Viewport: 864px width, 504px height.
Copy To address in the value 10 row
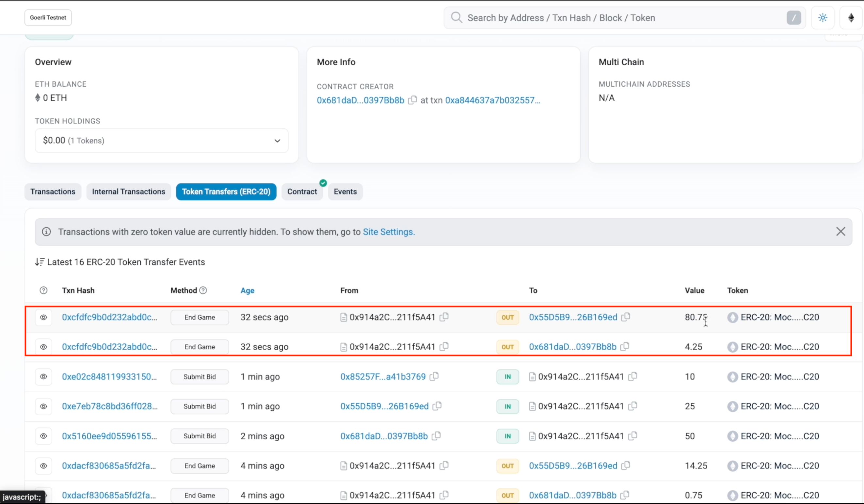pos(632,376)
